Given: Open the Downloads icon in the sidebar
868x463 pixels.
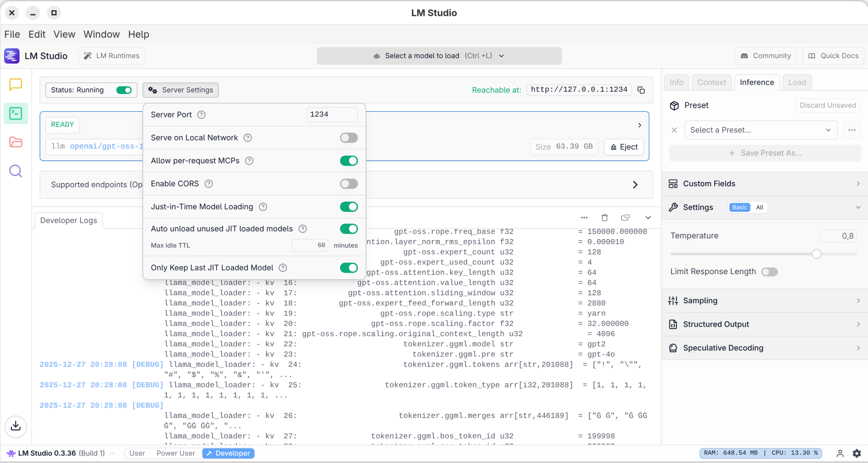Looking at the screenshot, I should click(x=16, y=426).
